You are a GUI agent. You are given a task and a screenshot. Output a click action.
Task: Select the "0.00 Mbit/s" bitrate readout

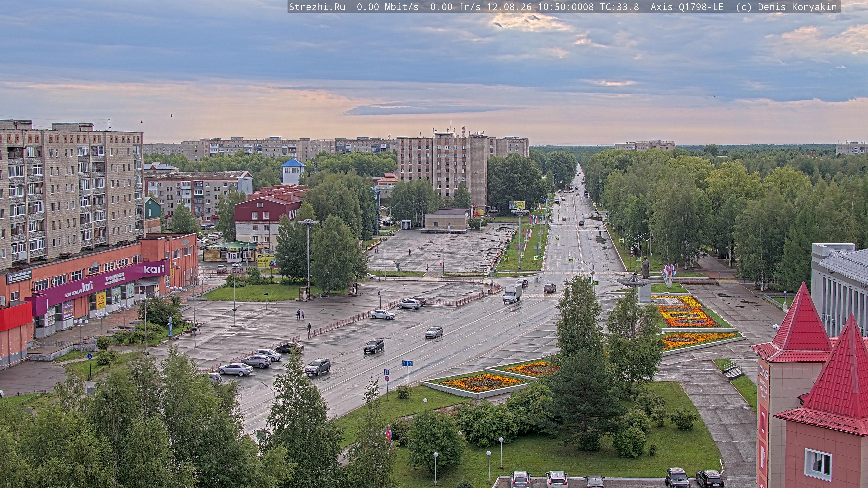[x=387, y=7]
